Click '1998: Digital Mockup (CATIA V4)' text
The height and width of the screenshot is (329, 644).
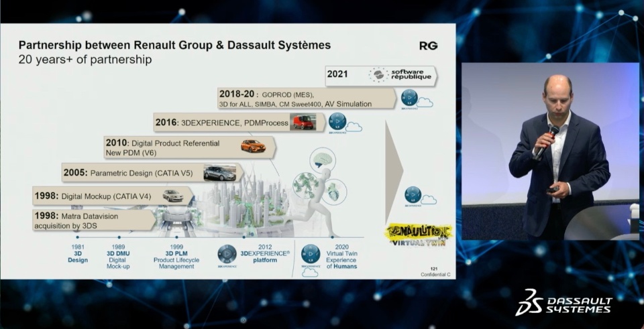(93, 196)
